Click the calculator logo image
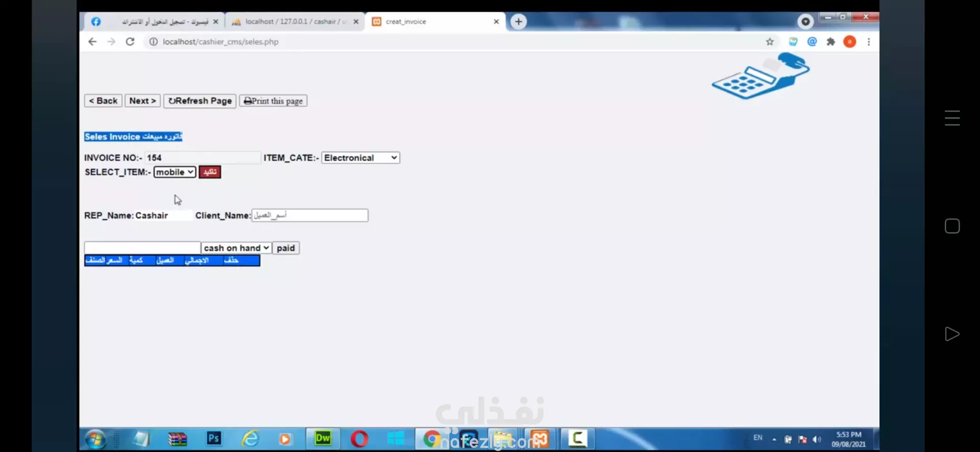Image resolution: width=980 pixels, height=452 pixels. [761, 76]
